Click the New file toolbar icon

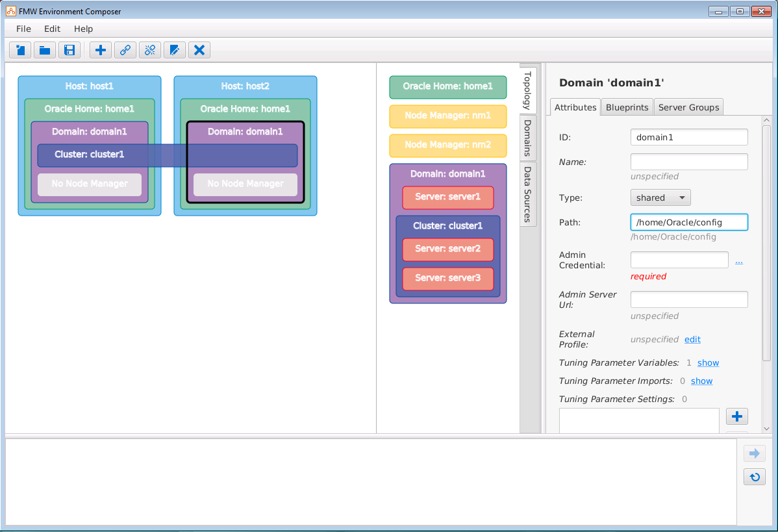[x=20, y=50]
